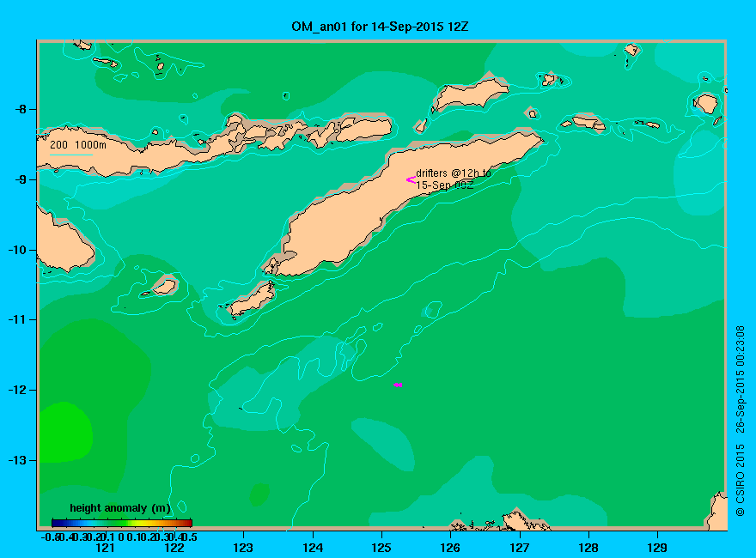The height and width of the screenshot is (558, 756).
Task: Click the cyan contour sample line under '200 1000m'
Action: pyautogui.click(x=70, y=155)
